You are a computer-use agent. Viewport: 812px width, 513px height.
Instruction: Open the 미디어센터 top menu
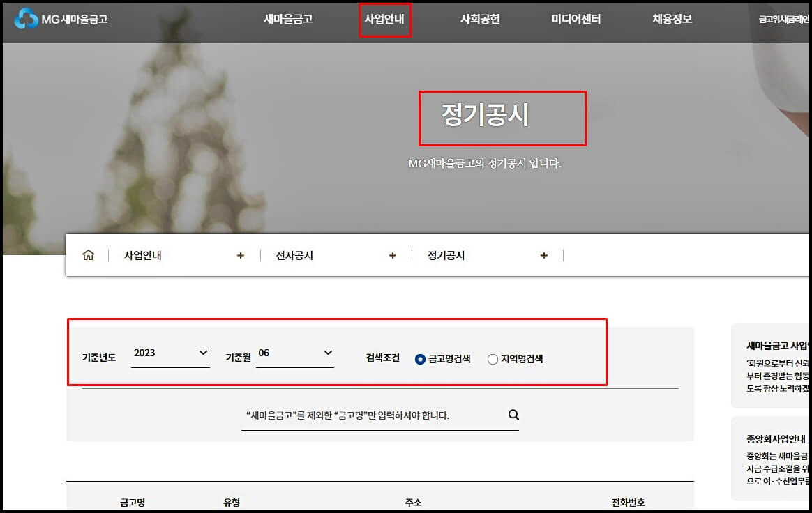pyautogui.click(x=576, y=19)
